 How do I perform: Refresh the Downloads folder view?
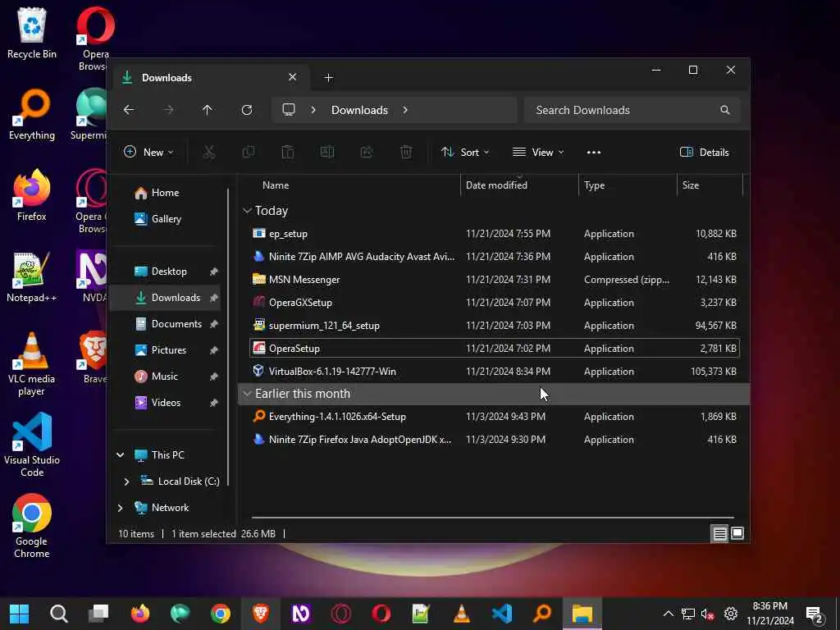(x=247, y=110)
